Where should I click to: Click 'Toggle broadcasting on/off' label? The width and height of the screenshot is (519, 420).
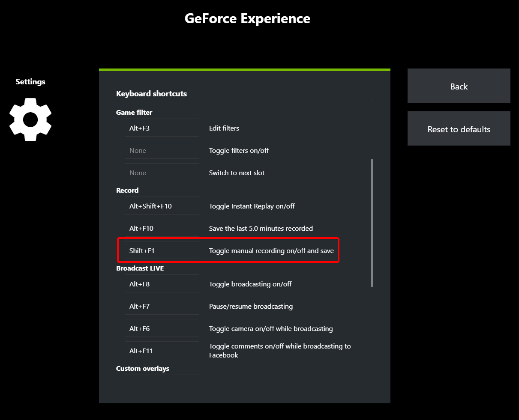(x=250, y=284)
